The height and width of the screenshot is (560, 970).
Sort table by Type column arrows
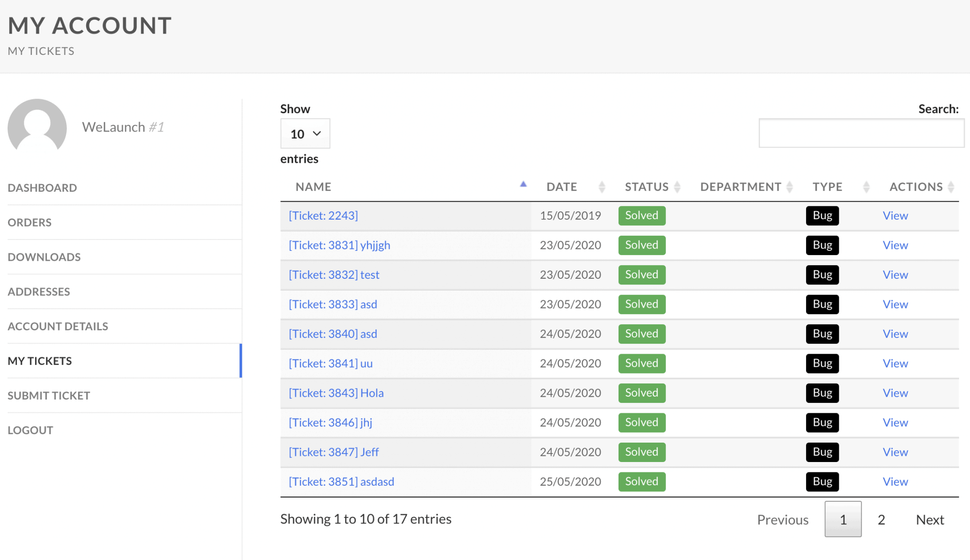[866, 187]
